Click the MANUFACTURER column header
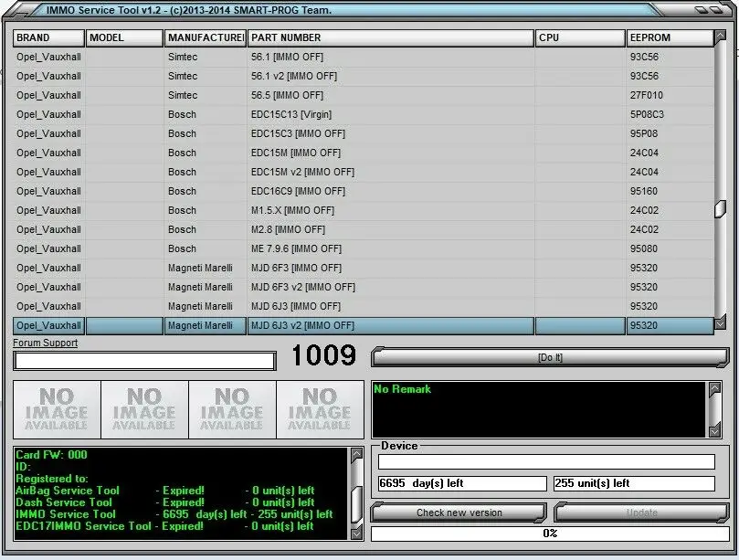The image size is (739, 560). 205,37
